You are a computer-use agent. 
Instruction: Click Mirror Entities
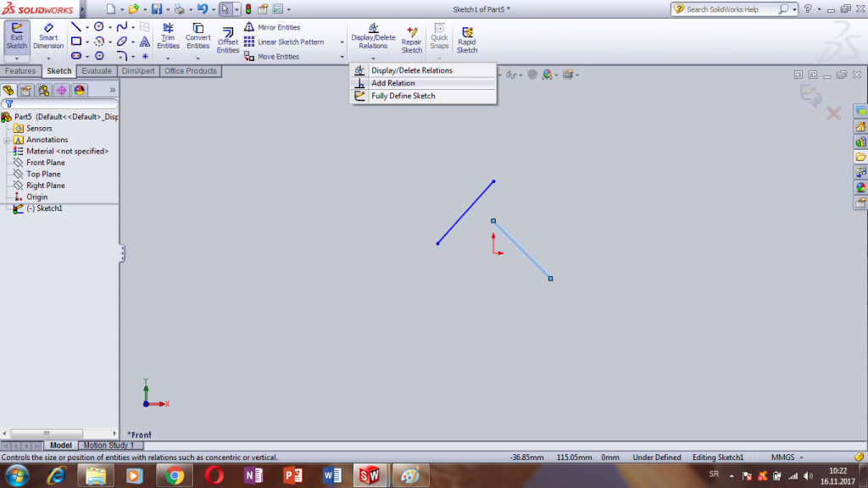click(x=272, y=27)
